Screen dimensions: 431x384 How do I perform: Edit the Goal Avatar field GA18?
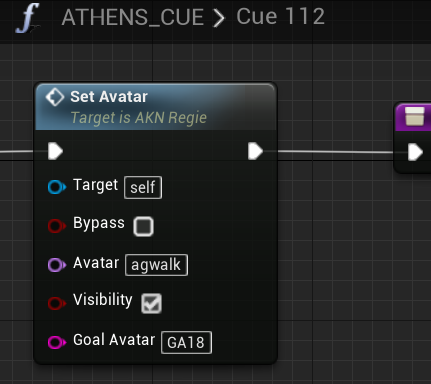coord(186,342)
